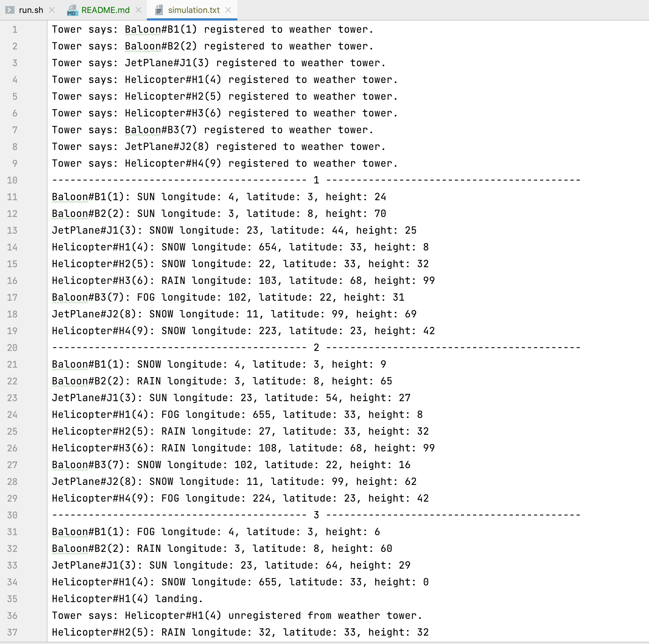649x644 pixels.
Task: Click line 'Helicopter#H3(6): RAIN longitude: 103'
Action: point(243,281)
